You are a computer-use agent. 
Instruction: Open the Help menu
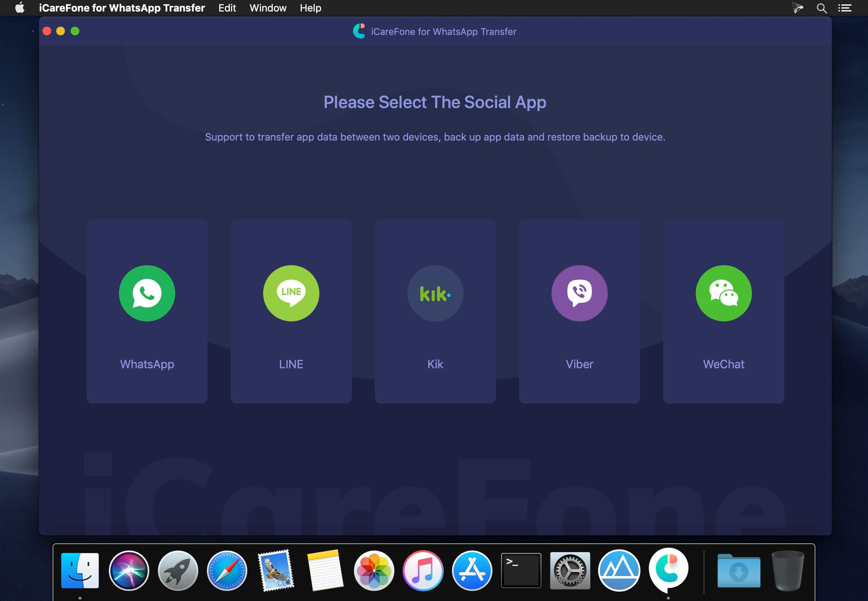click(x=310, y=7)
